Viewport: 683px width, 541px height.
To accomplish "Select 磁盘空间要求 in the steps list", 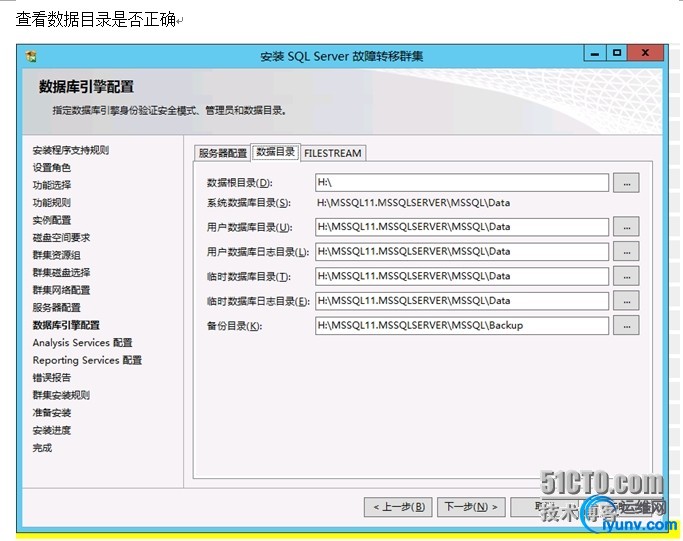I will pyautogui.click(x=61, y=237).
